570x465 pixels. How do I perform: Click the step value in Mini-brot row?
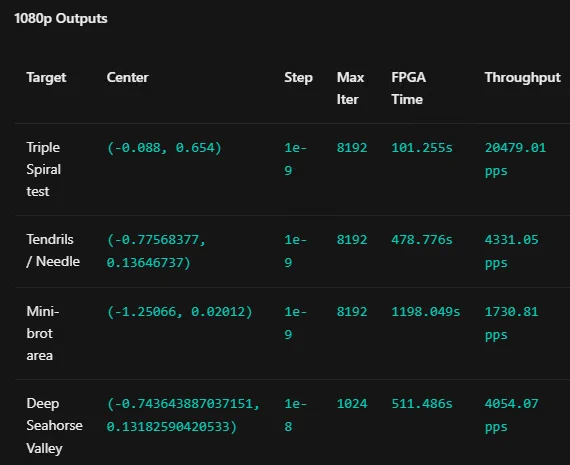click(x=295, y=323)
